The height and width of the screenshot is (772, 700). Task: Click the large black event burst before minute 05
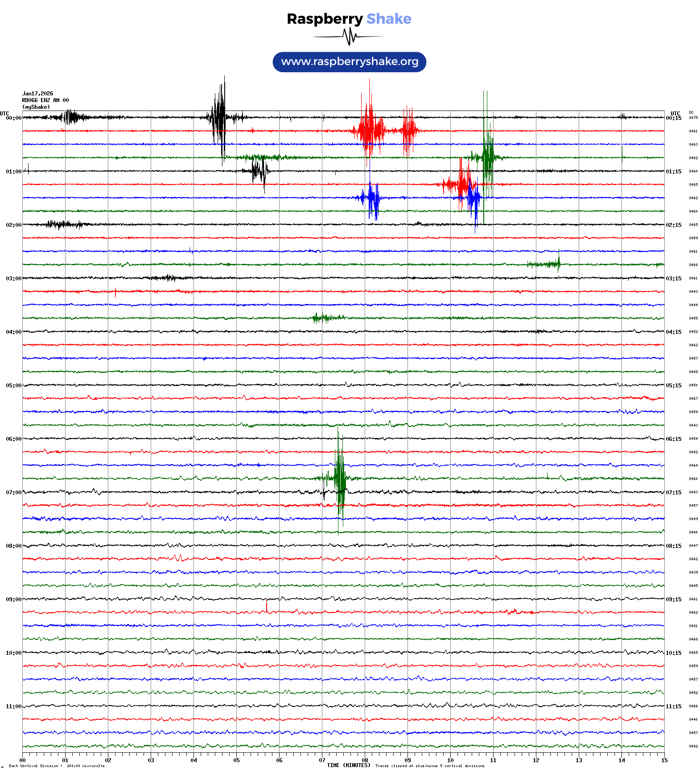[219, 118]
